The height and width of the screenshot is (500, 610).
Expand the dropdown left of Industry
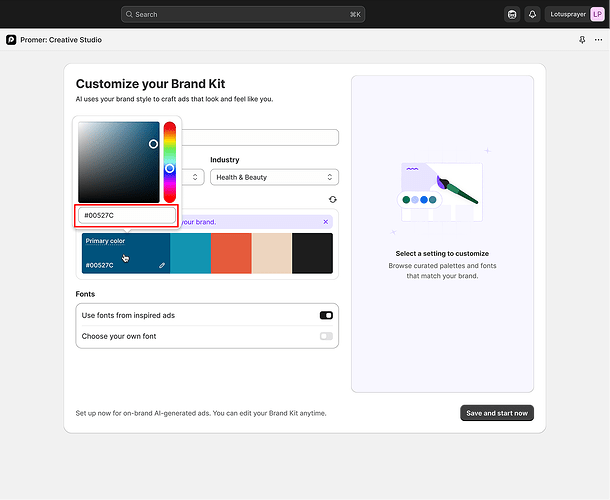coord(193,177)
